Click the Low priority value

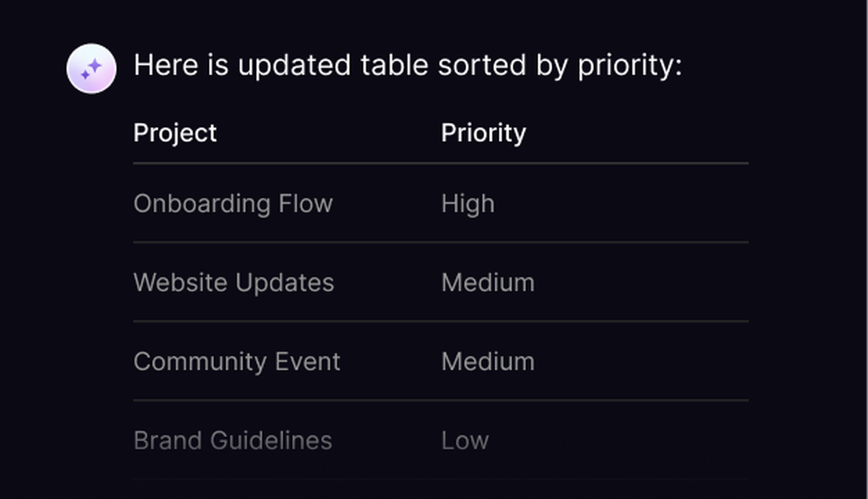[x=464, y=440]
